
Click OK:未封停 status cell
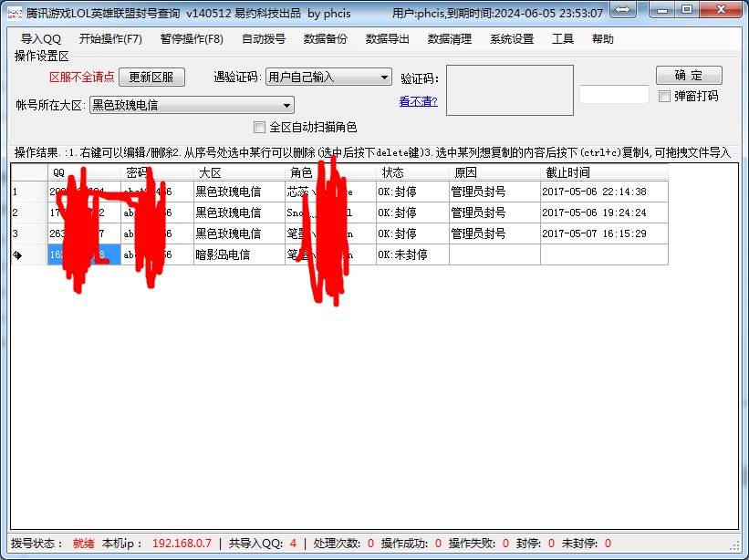click(412, 255)
